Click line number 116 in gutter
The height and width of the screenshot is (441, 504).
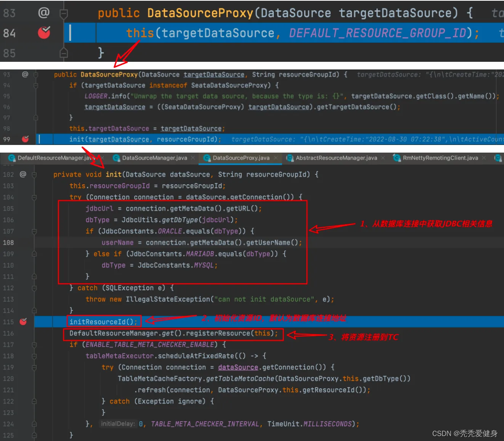(8, 333)
